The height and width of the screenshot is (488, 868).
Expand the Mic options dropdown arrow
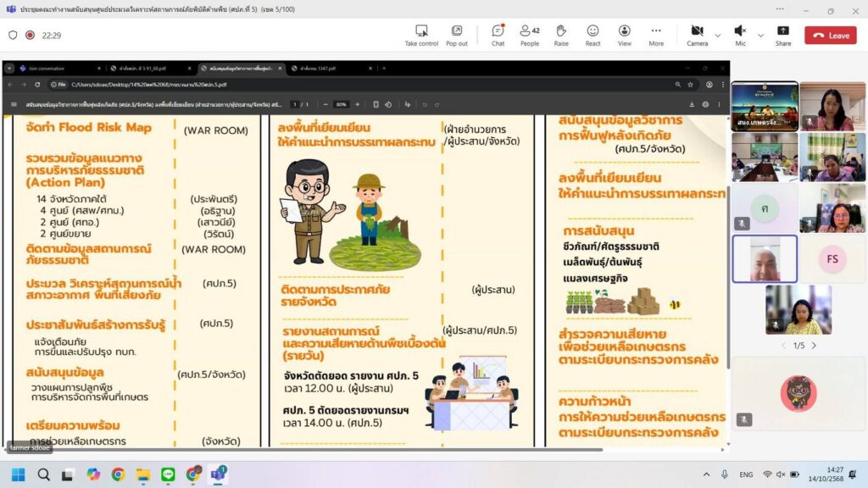pos(759,36)
